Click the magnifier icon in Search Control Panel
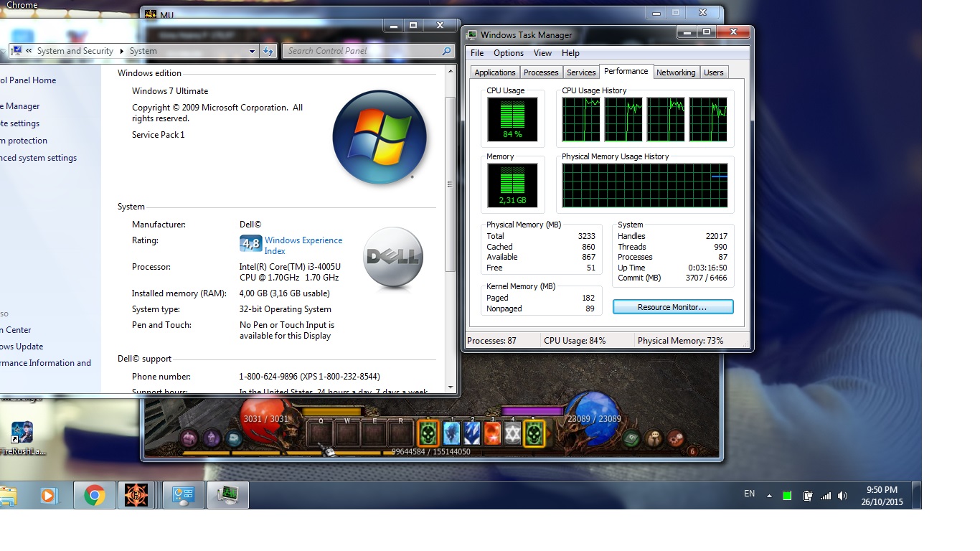Image resolution: width=980 pixels, height=551 pixels. point(446,51)
